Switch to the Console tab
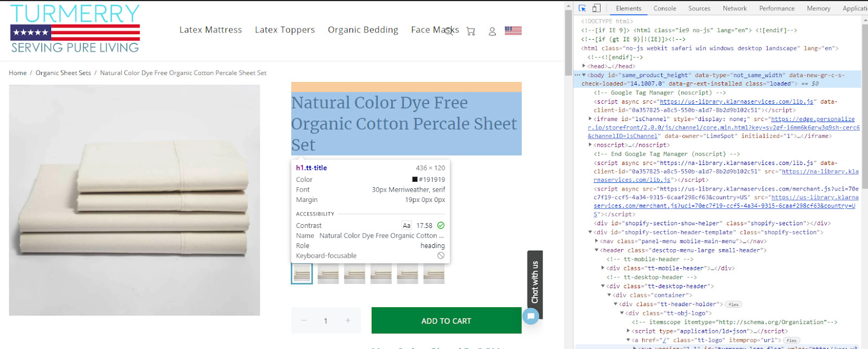Viewport: 868px width, 349px height. 665,8
